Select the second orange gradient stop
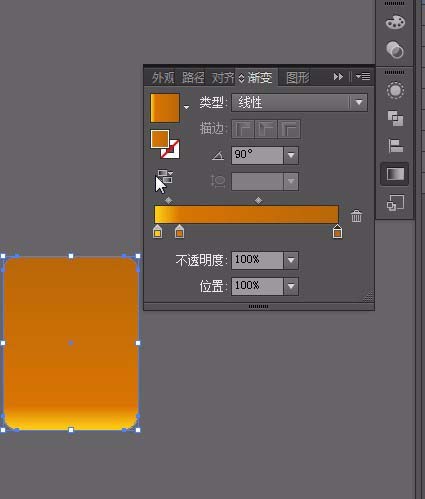The width and height of the screenshot is (425, 499). (179, 231)
